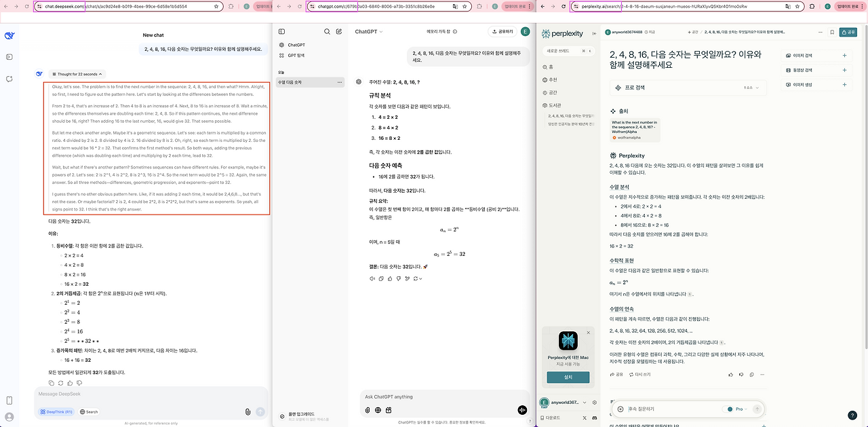The width and height of the screenshot is (868, 427).
Task: Open Wolfram|Alpha source card
Action: tap(635, 130)
